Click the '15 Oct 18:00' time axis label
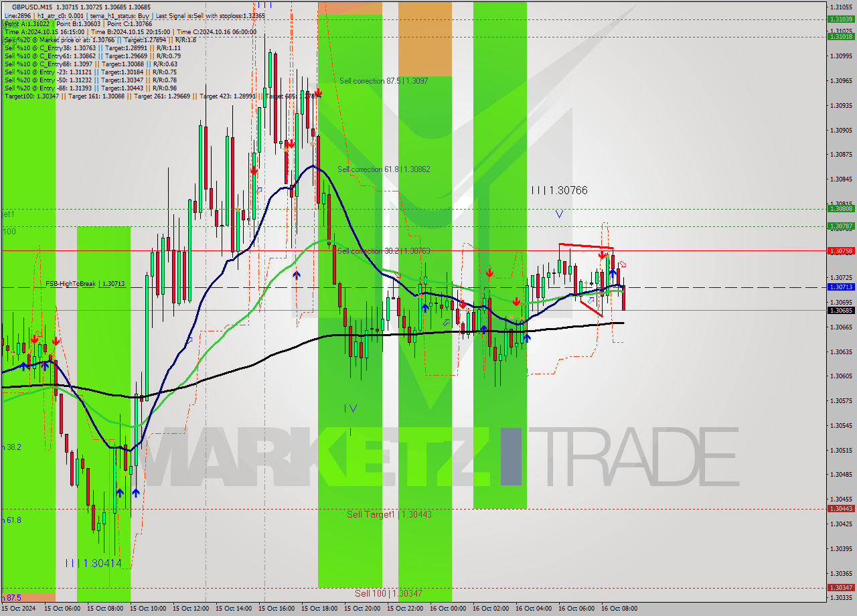Viewport: 857px width, 616px height. coord(319,609)
